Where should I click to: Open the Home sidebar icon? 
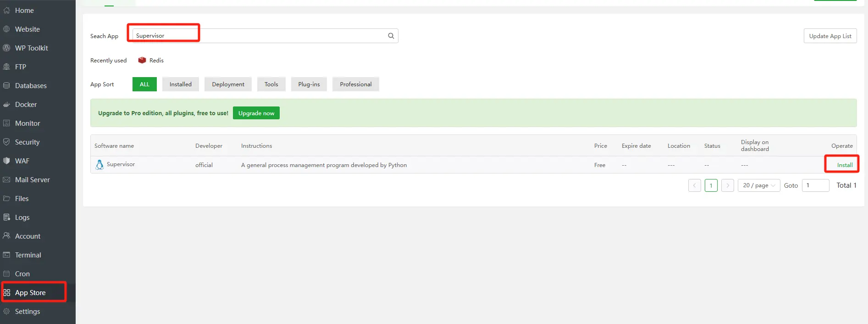pyautogui.click(x=6, y=10)
